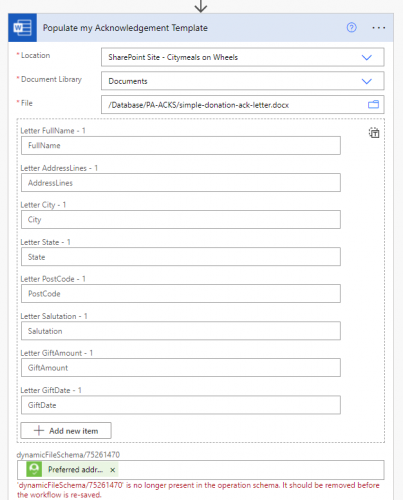Click the plus icon beside Add new item
403x500 pixels.
pos(39,430)
